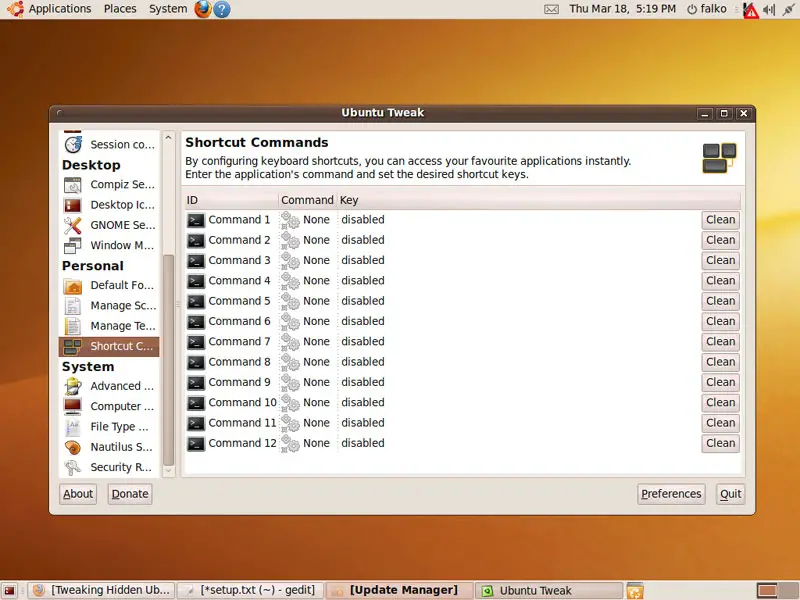Click the volume speaker tray icon
This screenshot has height=600, width=800.
click(x=769, y=9)
